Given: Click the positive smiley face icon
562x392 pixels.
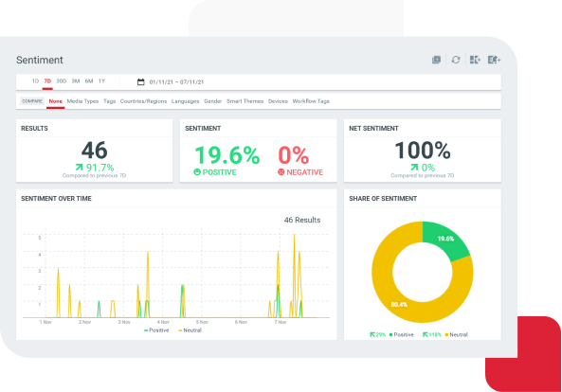Looking at the screenshot, I should [197, 172].
